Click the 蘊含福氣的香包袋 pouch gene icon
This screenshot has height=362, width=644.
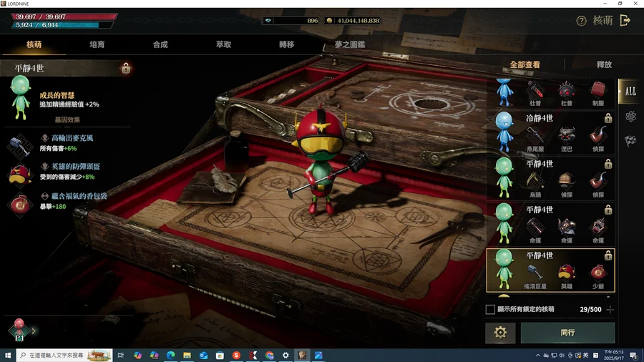[19, 202]
